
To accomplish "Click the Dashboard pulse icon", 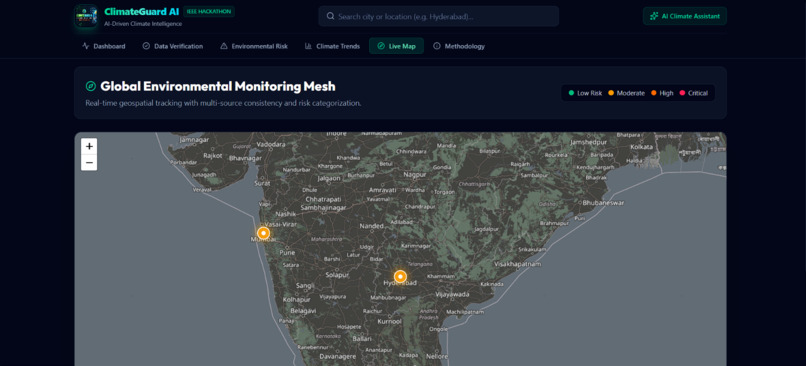I will click(86, 46).
